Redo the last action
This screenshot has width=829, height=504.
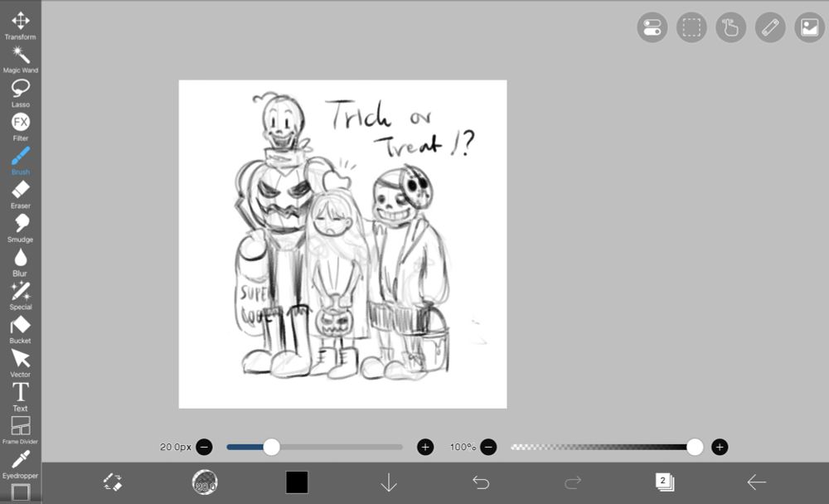pyautogui.click(x=573, y=482)
